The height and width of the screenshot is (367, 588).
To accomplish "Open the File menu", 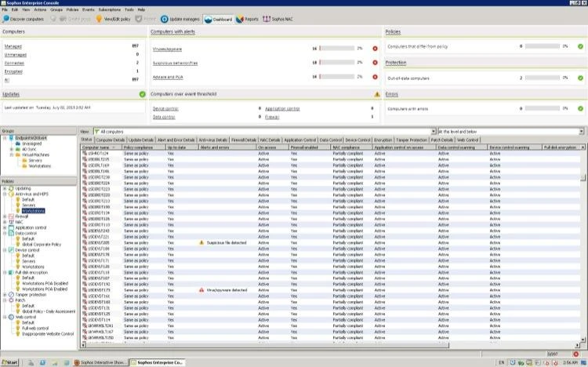I will pyautogui.click(x=5, y=9).
